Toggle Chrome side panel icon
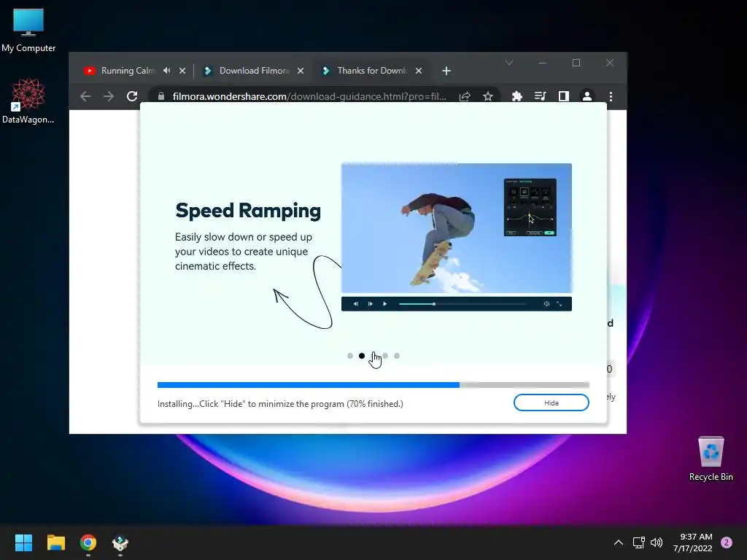Image resolution: width=747 pixels, height=560 pixels. click(x=564, y=97)
